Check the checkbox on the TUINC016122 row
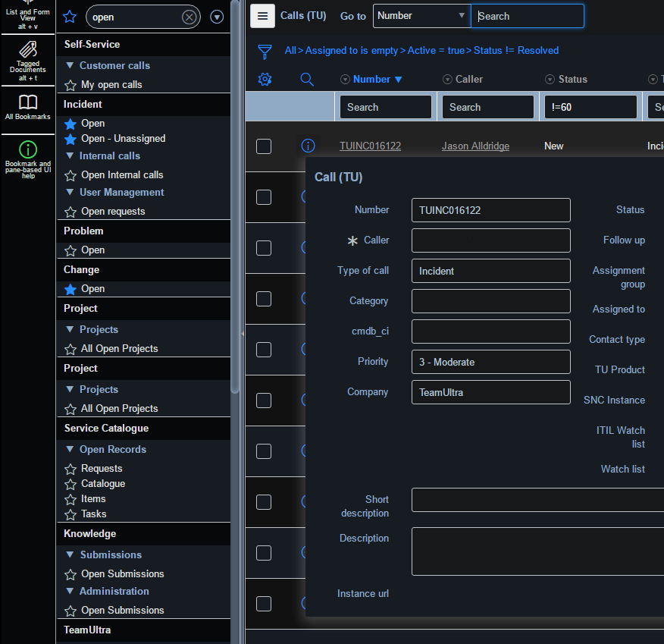The height and width of the screenshot is (644, 664). (263, 146)
